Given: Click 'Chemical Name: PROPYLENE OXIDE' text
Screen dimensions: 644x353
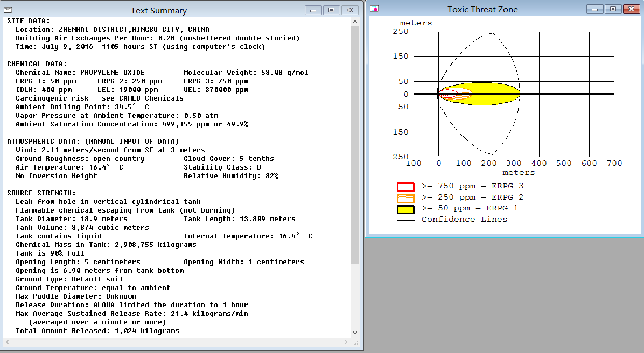Looking at the screenshot, I should point(80,73).
